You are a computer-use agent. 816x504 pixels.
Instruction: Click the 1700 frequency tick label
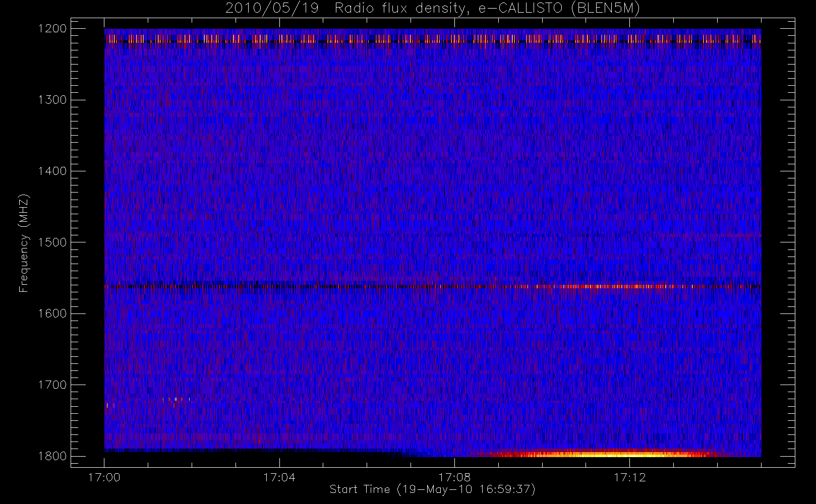coord(52,385)
